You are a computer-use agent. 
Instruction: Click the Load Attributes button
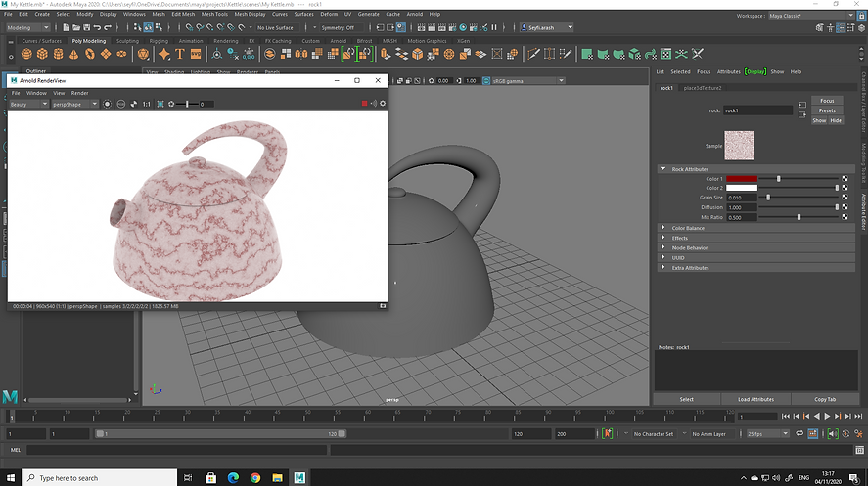tap(755, 399)
